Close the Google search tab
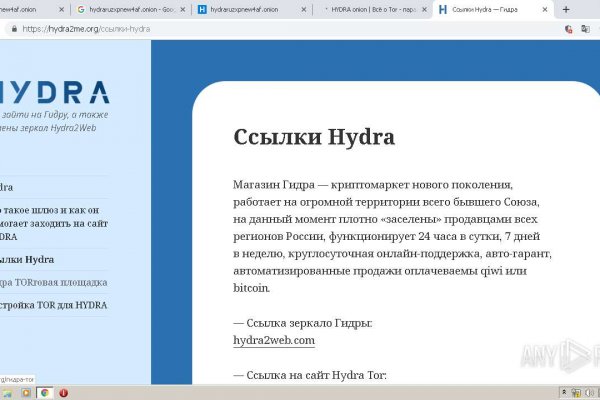The image size is (600, 400). [x=182, y=10]
